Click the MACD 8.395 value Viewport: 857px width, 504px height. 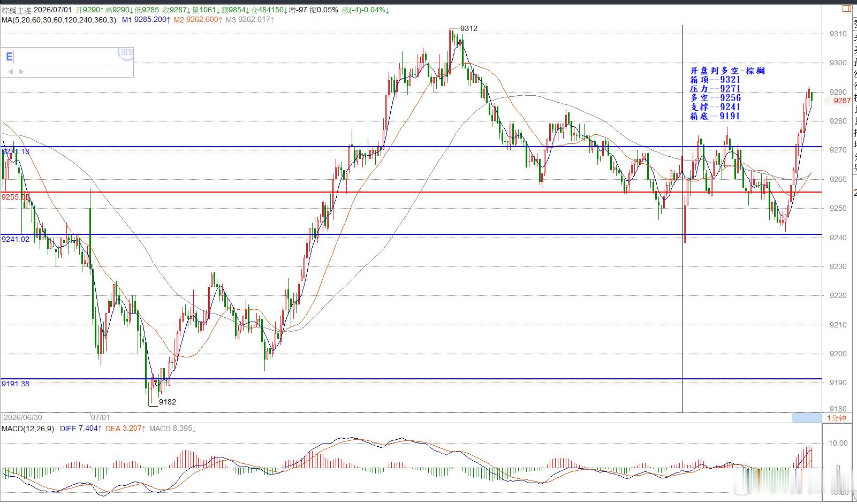click(x=172, y=429)
